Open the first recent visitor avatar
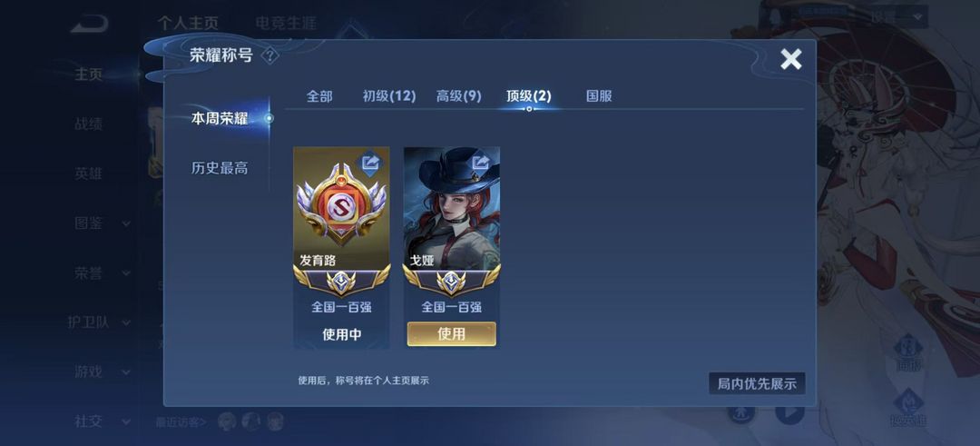The height and width of the screenshot is (446, 980). (x=226, y=421)
